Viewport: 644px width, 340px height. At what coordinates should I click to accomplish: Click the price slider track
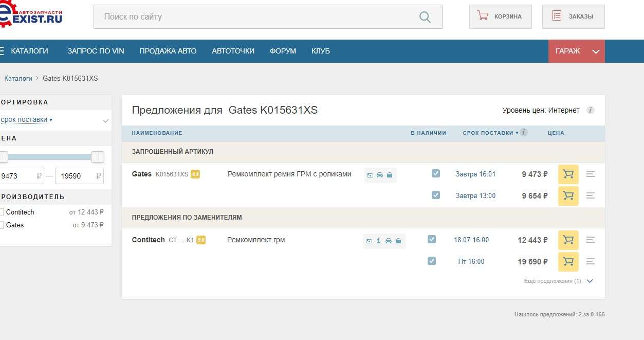[x=50, y=157]
